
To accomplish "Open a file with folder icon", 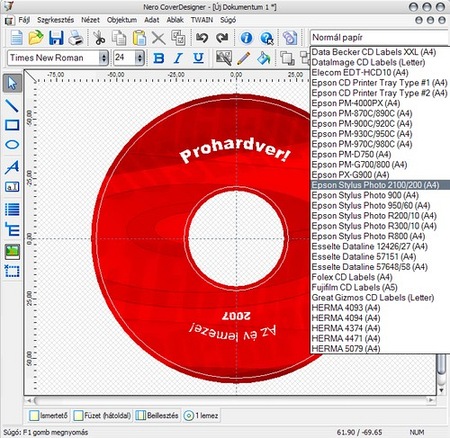I will [x=36, y=38].
